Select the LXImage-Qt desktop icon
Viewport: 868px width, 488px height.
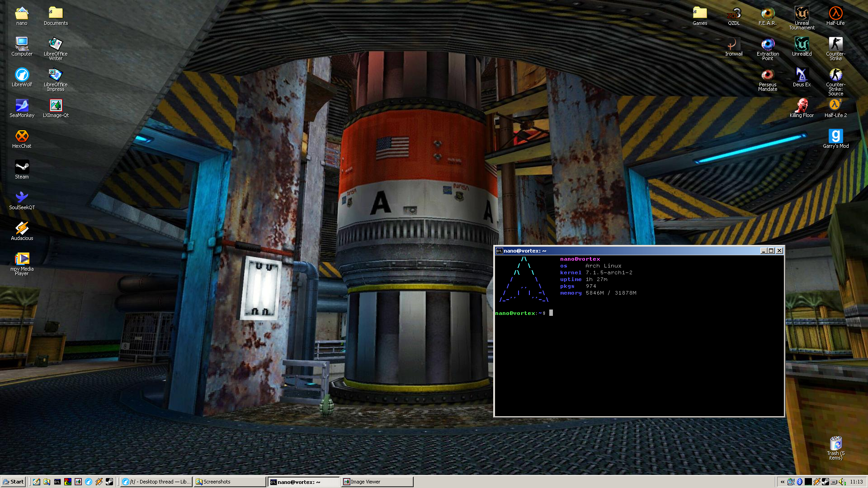[56, 108]
